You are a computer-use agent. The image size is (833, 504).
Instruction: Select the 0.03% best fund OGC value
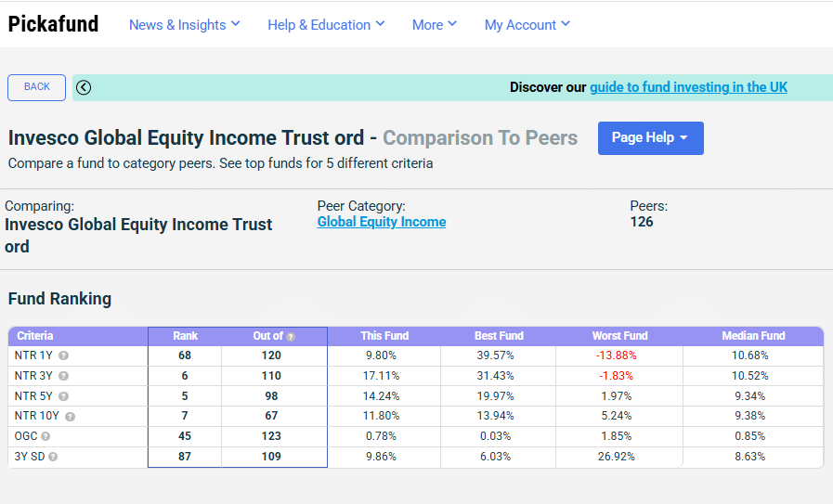(x=495, y=436)
